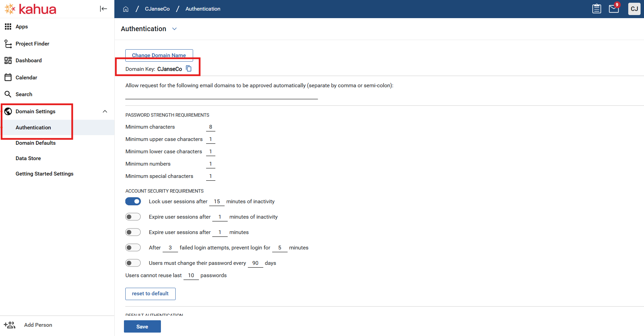The width and height of the screenshot is (644, 336).
Task: Click the Search magnifier icon
Action: (x=8, y=94)
